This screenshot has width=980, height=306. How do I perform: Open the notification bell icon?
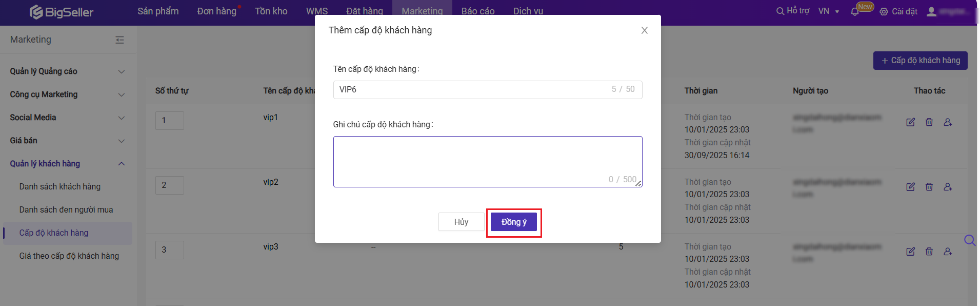854,12
